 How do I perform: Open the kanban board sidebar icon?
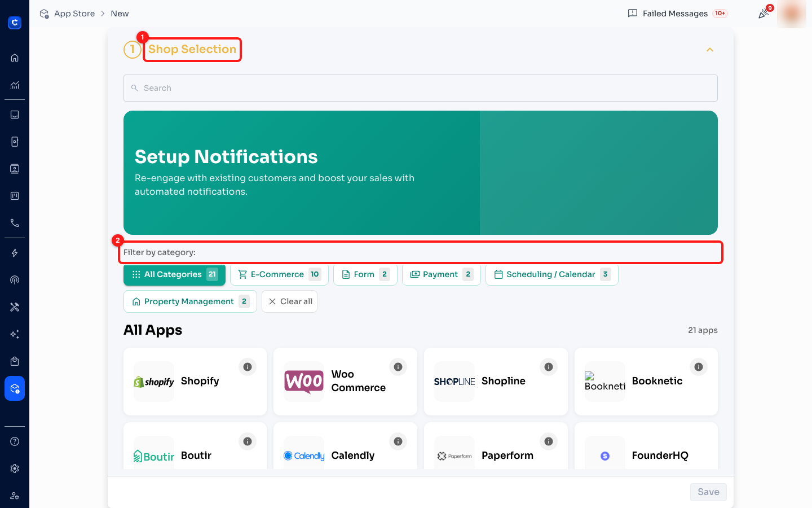coord(15,196)
